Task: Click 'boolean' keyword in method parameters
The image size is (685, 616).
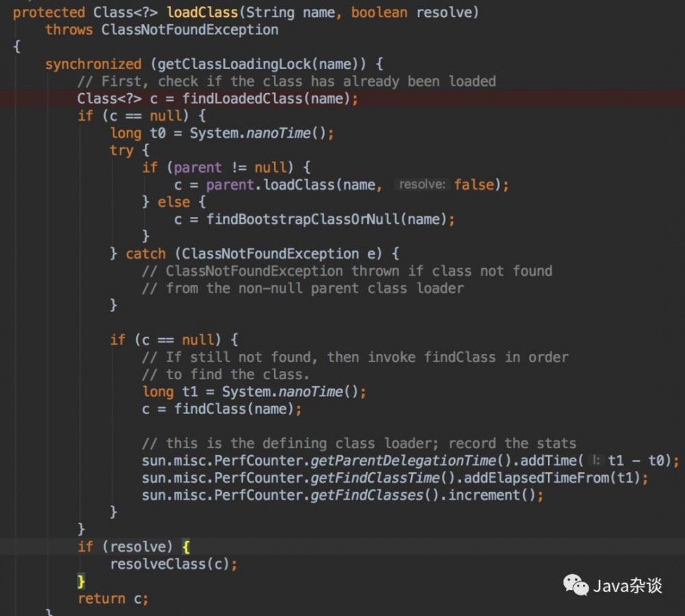Action: tap(379, 12)
